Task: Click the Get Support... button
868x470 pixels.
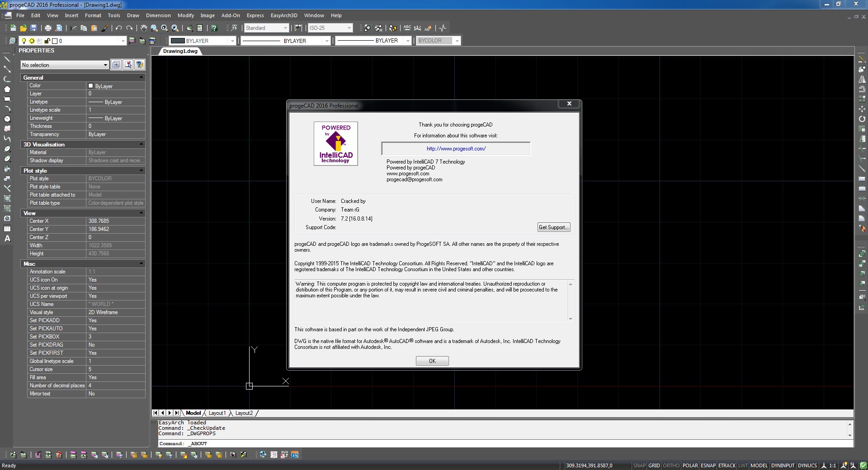Action: [554, 227]
